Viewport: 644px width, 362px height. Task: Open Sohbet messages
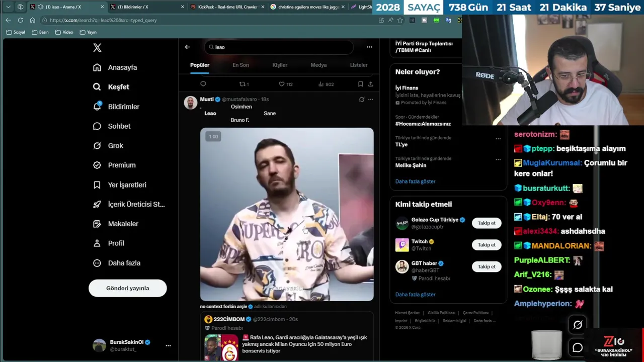(x=112, y=126)
